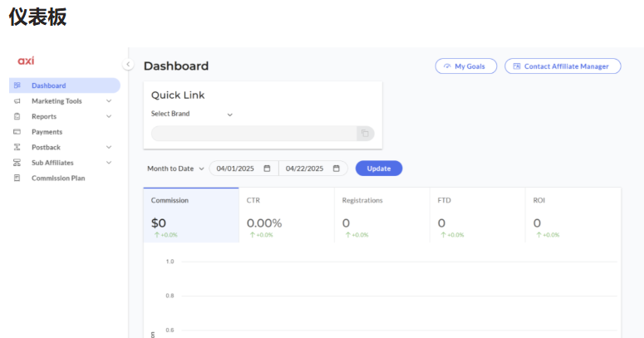Image resolution: width=644 pixels, height=338 pixels.
Task: Select the Registrations metric tab
Action: [381, 214]
